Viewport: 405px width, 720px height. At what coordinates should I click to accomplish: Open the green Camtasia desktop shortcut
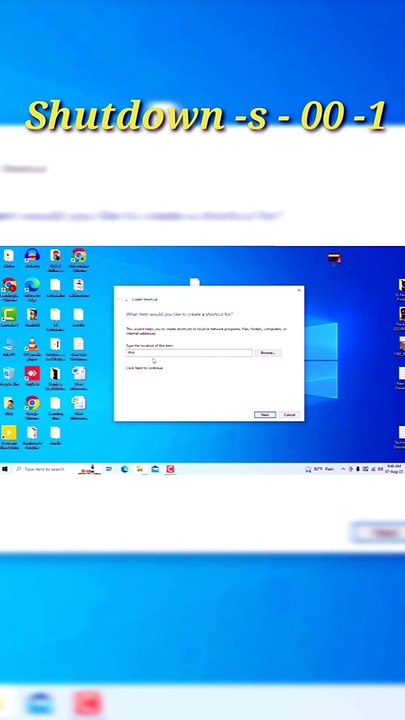pos(9,317)
